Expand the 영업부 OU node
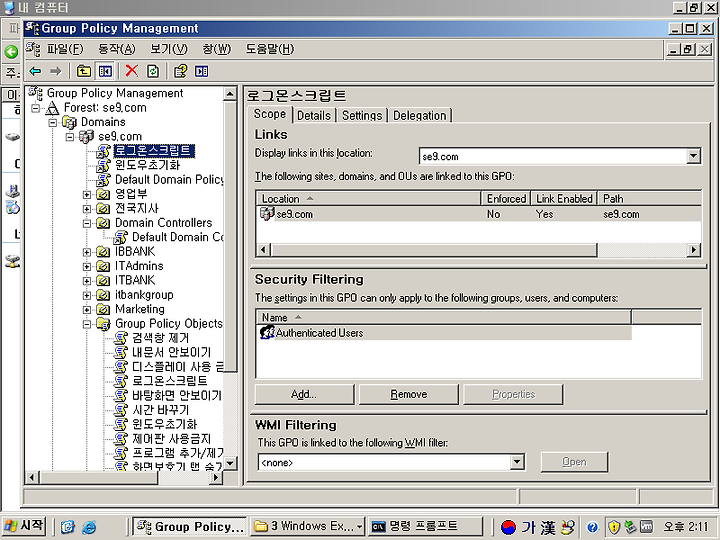This screenshot has height=540, width=720. pyautogui.click(x=86, y=195)
